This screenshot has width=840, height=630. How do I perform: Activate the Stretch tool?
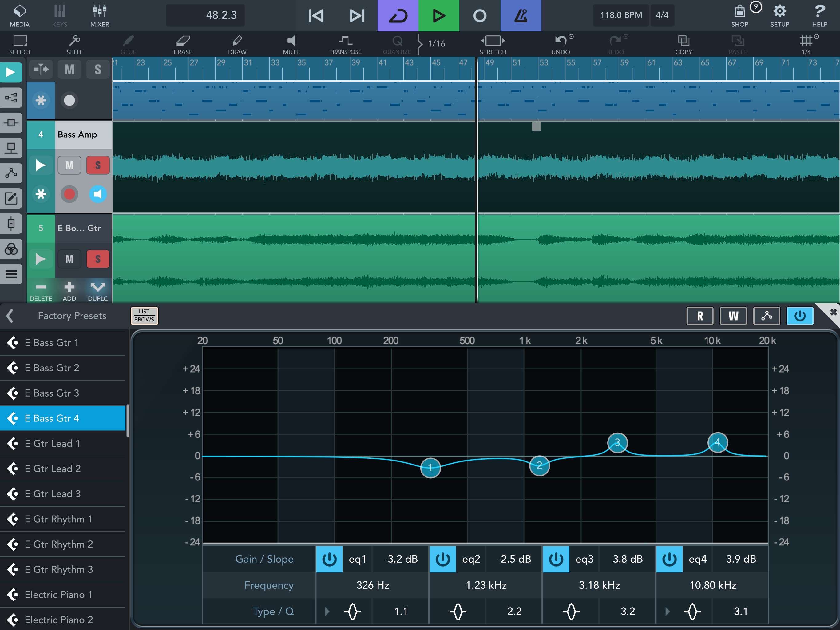coord(493,44)
